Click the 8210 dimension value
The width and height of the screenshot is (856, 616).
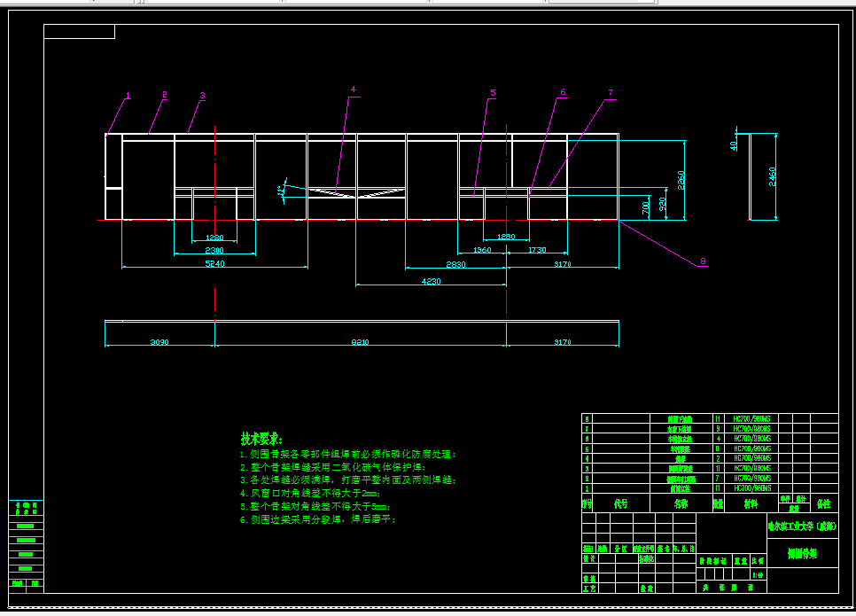pos(361,342)
